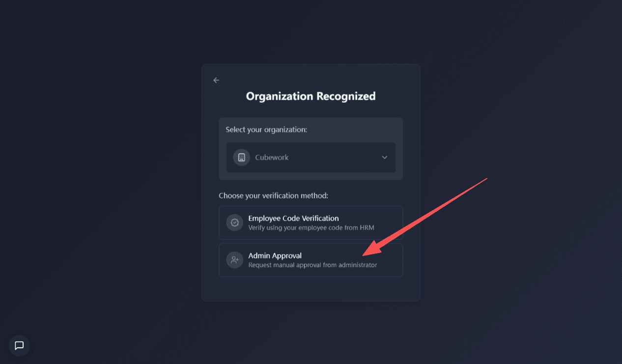Viewport: 622px width, 364px height.
Task: Click the 'Select your organization:' label
Action: point(266,130)
